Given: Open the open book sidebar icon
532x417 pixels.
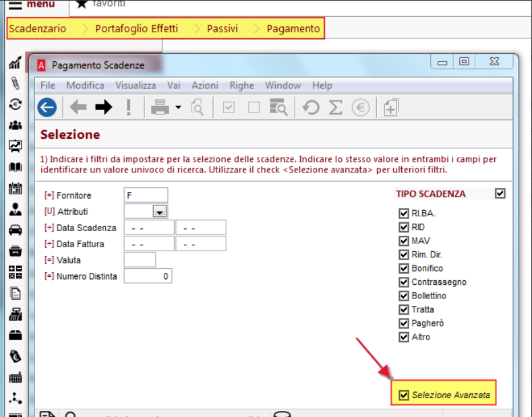Looking at the screenshot, I should 16,167.
